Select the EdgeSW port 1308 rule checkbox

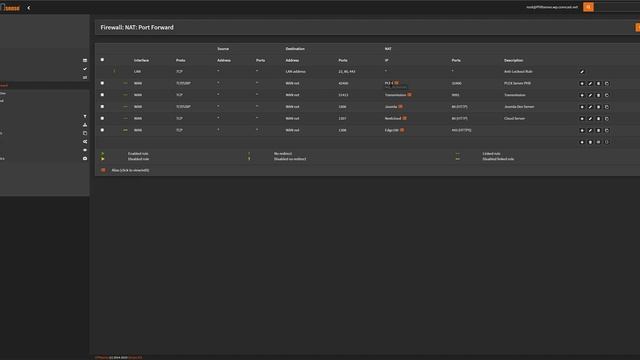click(102, 130)
